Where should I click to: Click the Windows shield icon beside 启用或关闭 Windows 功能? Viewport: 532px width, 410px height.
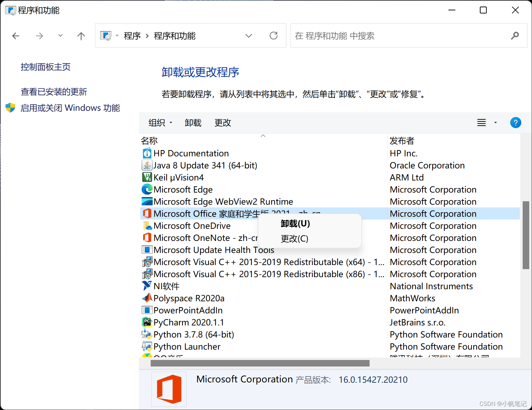click(10, 108)
